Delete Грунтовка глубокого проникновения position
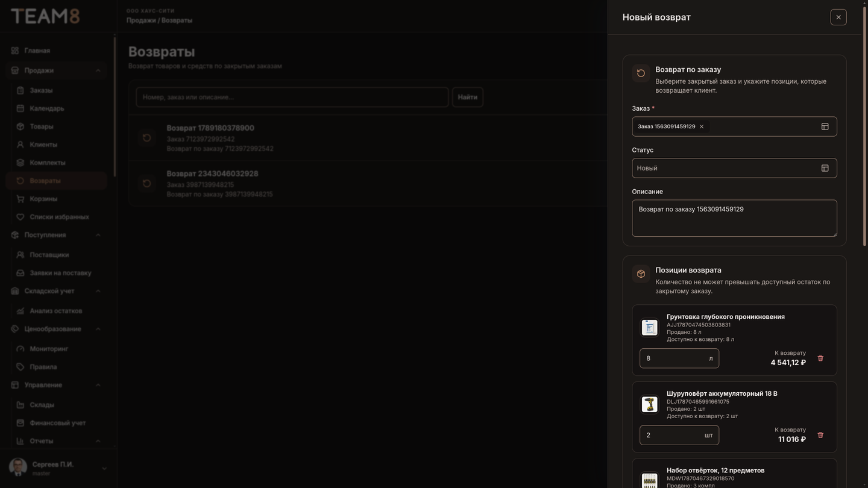The image size is (868, 488). pyautogui.click(x=820, y=358)
